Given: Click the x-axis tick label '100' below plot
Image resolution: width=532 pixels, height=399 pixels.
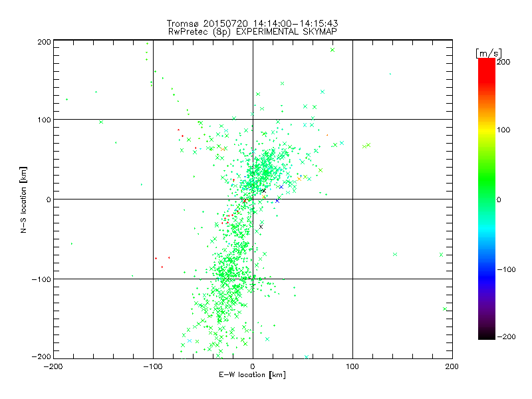Looking at the screenshot, I should pos(352,366).
